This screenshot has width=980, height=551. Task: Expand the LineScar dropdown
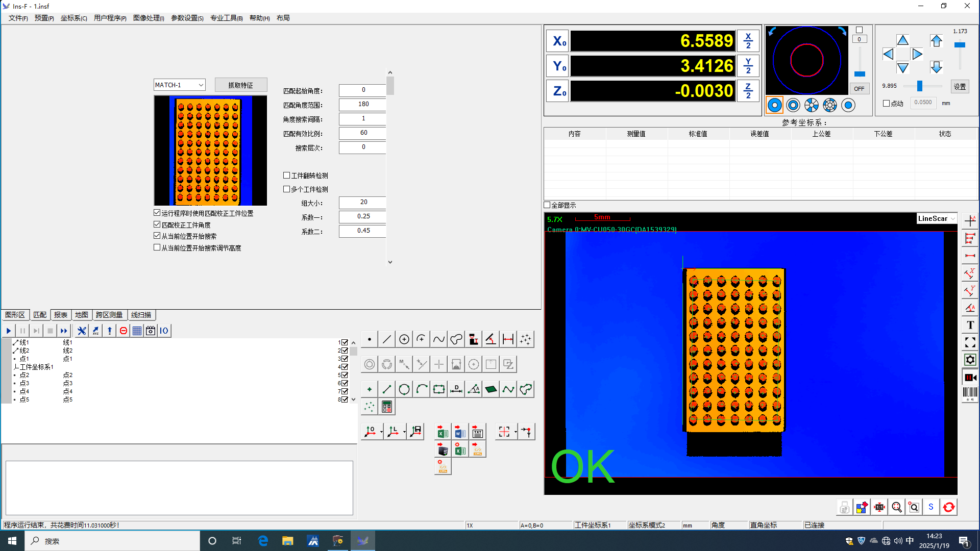pyautogui.click(x=952, y=219)
